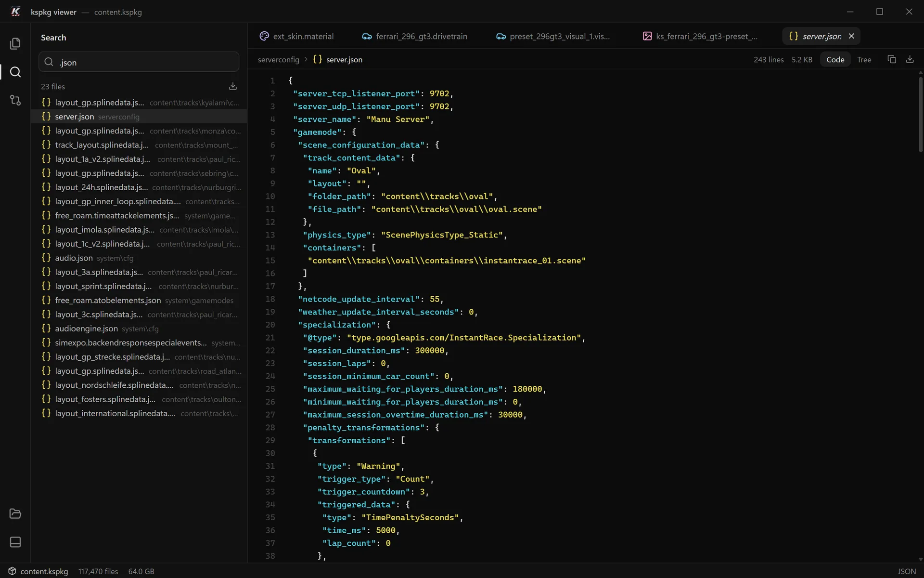
Task: Open the ferrari_296_gt3.drivetrain tab
Action: (x=414, y=36)
